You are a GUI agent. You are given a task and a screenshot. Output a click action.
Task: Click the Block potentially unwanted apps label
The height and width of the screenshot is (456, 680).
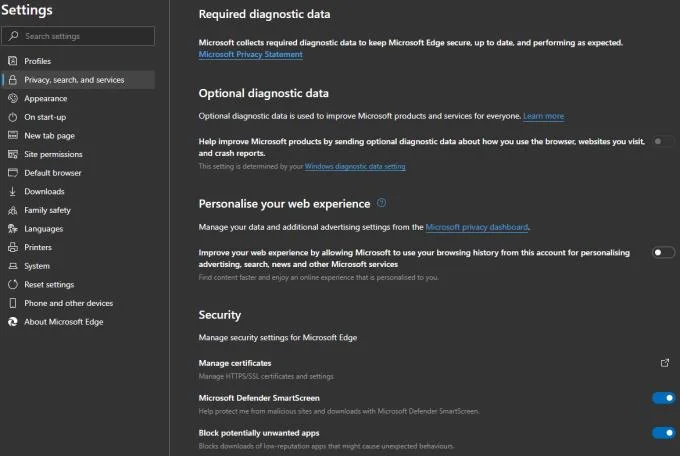coord(259,433)
